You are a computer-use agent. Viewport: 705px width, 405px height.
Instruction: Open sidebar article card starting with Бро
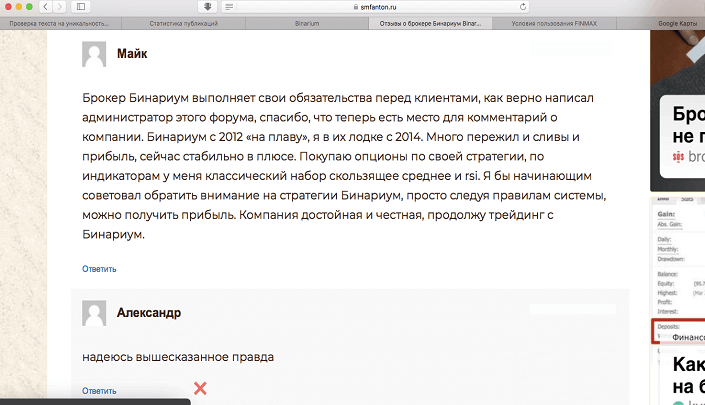(x=683, y=135)
